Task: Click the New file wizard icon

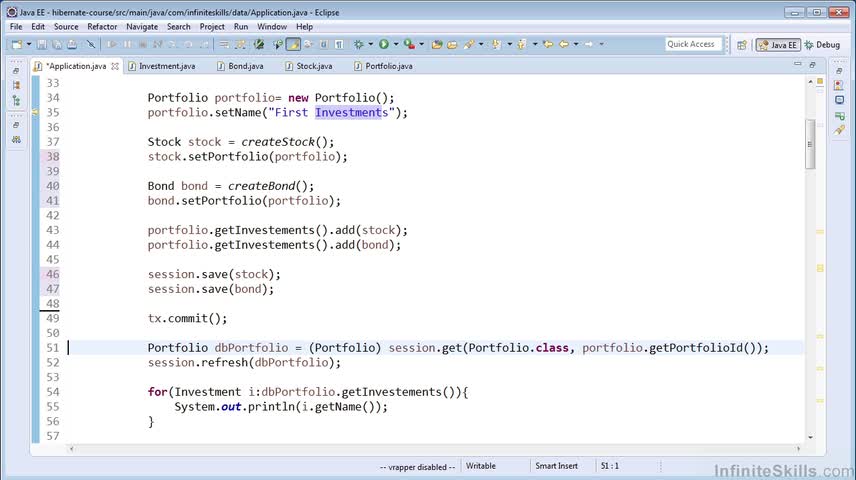Action: (x=17, y=44)
